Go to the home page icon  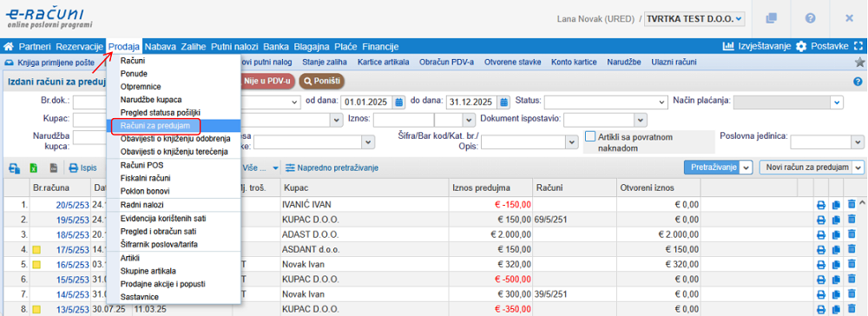click(9, 47)
